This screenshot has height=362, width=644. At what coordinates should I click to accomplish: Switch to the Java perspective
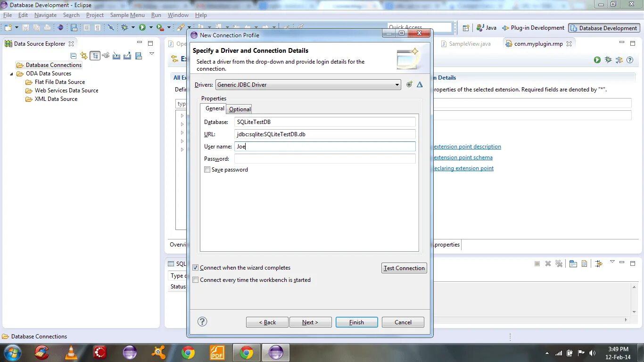click(486, 28)
